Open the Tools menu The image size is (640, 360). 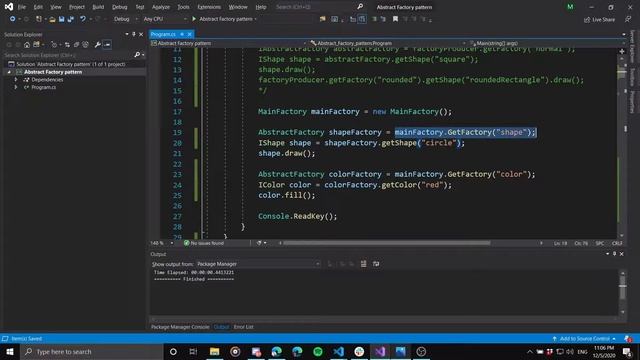click(183, 7)
